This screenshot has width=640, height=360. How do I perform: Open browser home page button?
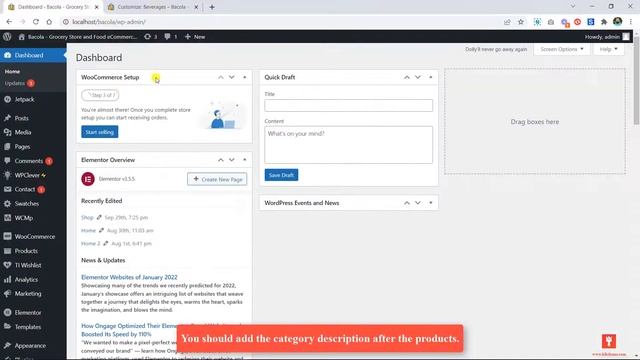click(x=49, y=22)
